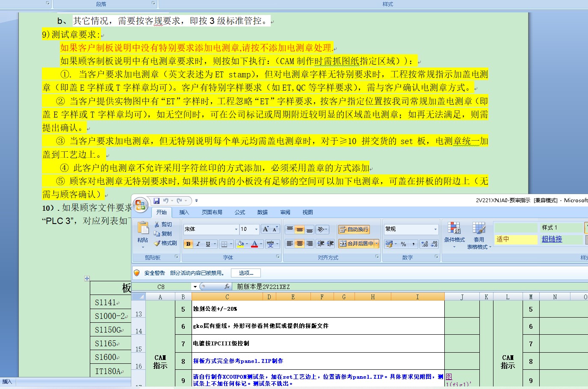
Task: Click the table move handle in Word
Action: click(x=87, y=278)
